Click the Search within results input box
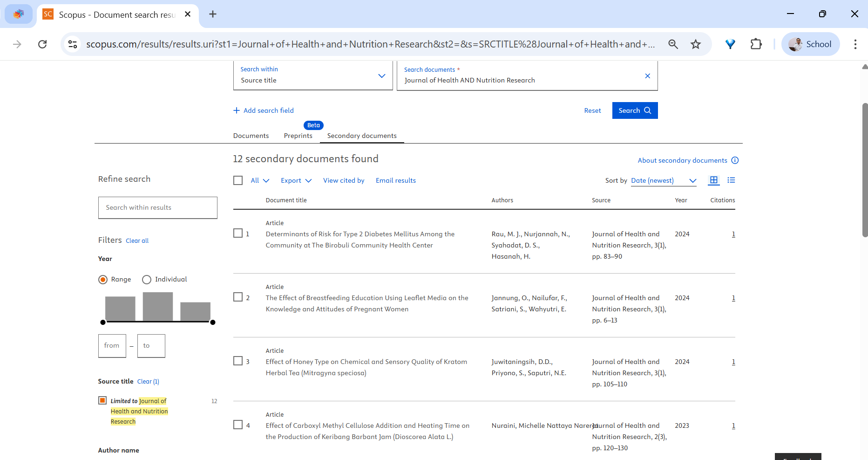 (x=157, y=207)
